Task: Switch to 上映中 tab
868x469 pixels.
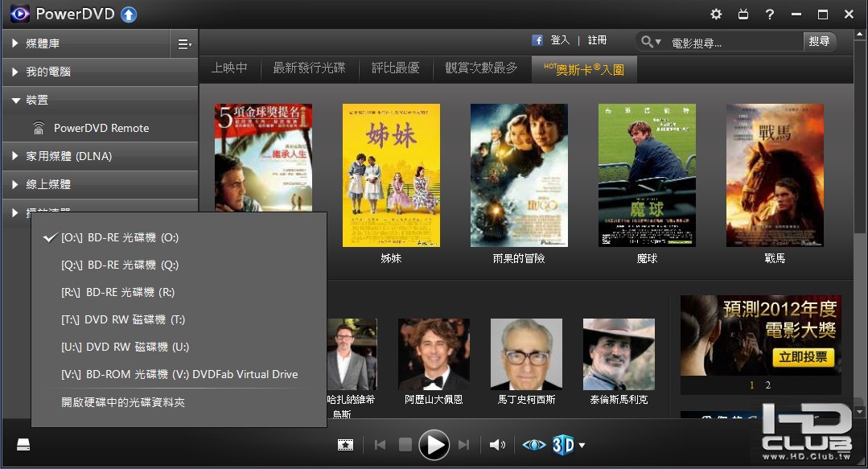Action: tap(229, 68)
